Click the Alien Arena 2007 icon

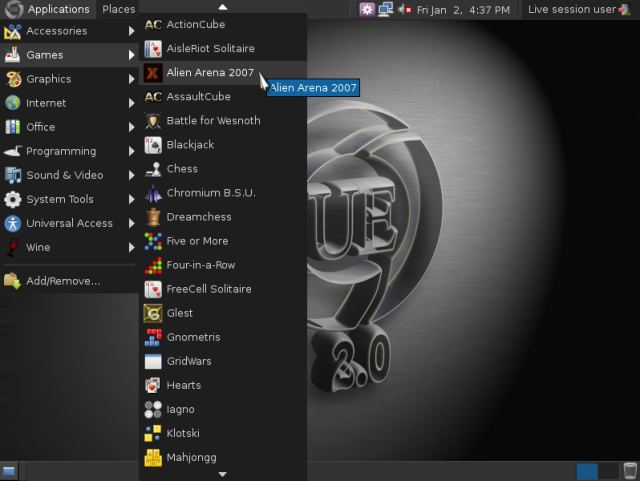click(x=153, y=73)
